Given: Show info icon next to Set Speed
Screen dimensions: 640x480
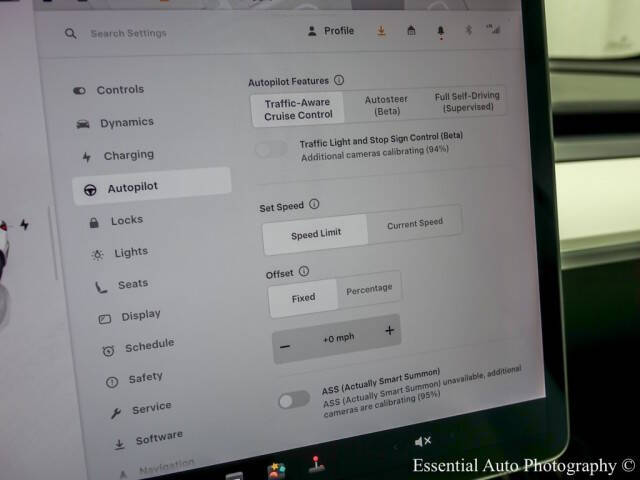Looking at the screenshot, I should tap(314, 205).
